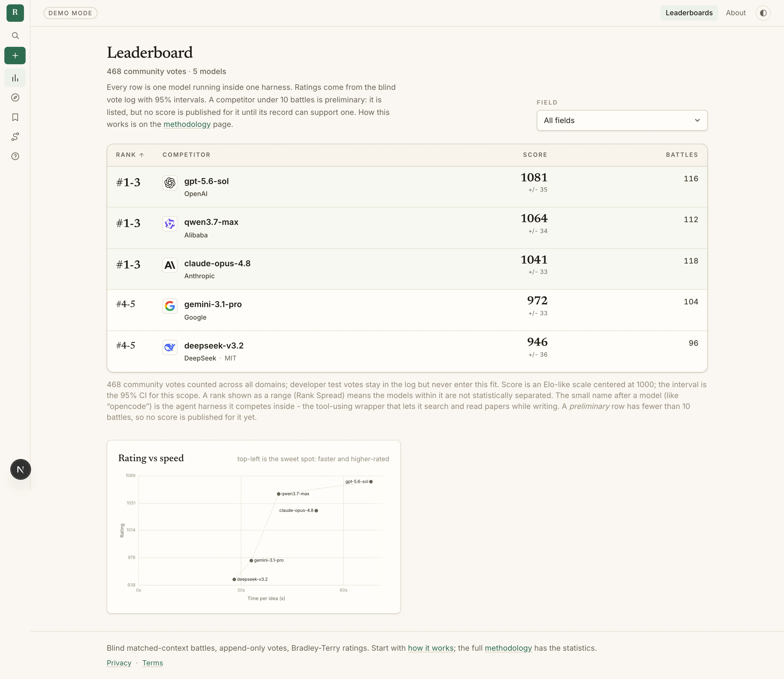Select the gemini-3.1-pro model name
Screen dimensions: 784x679
pyautogui.click(x=213, y=304)
